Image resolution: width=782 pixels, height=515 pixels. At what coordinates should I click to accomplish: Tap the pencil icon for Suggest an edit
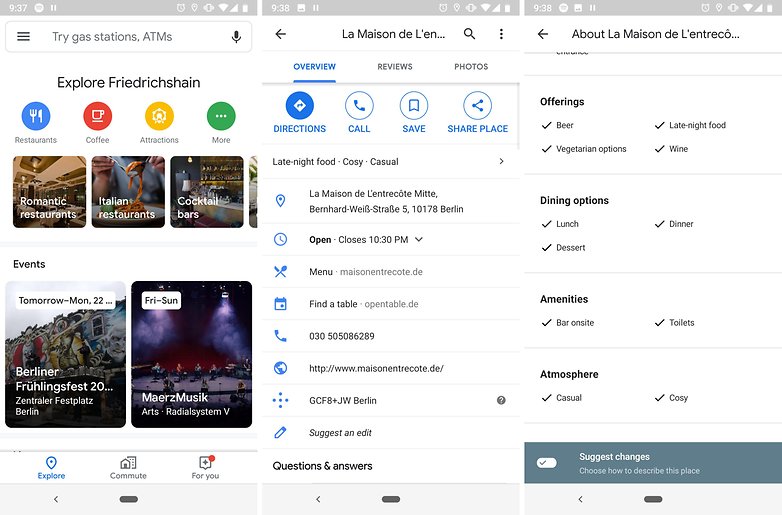(x=280, y=432)
